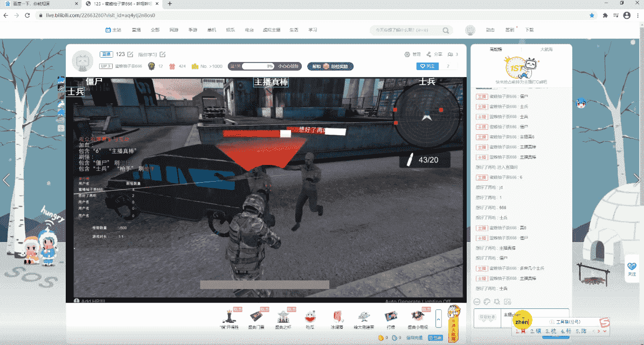Open a new browser tab
Image resolution: width=644 pixels, height=345 pixels.
(x=170, y=4)
